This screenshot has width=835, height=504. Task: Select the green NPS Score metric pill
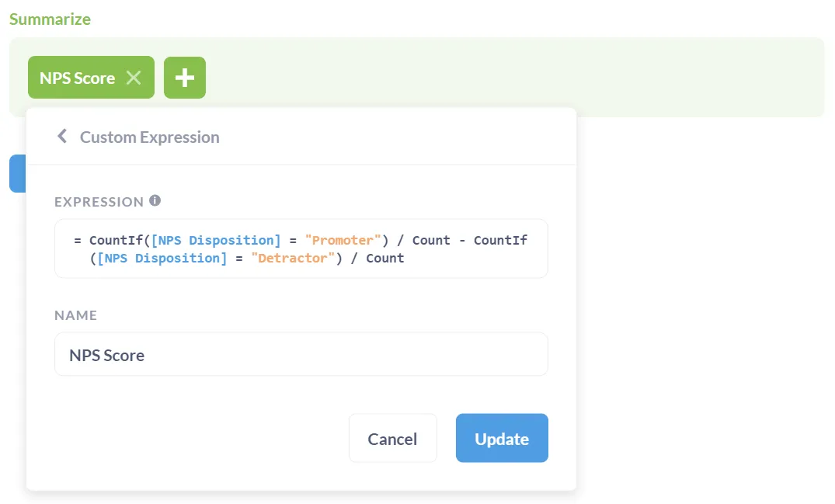pos(78,77)
